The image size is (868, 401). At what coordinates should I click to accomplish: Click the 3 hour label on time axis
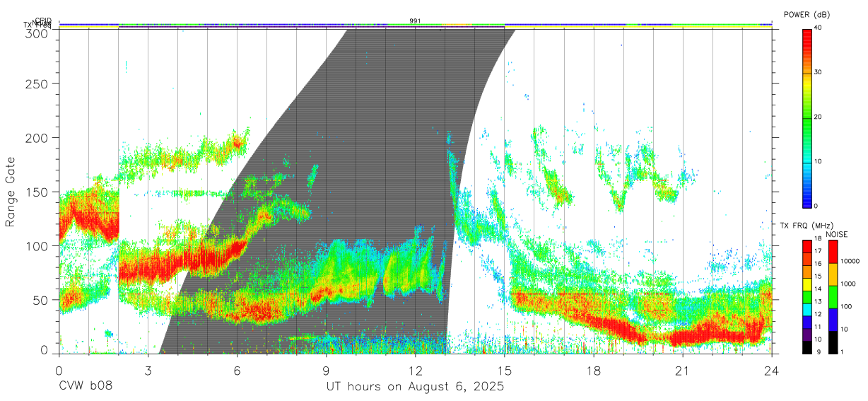pyautogui.click(x=148, y=370)
